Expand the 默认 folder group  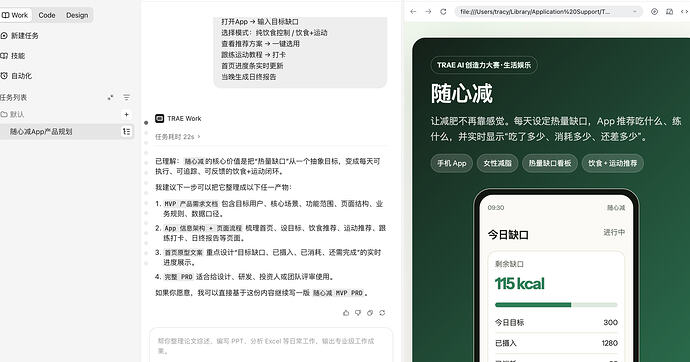pyautogui.click(x=12, y=114)
